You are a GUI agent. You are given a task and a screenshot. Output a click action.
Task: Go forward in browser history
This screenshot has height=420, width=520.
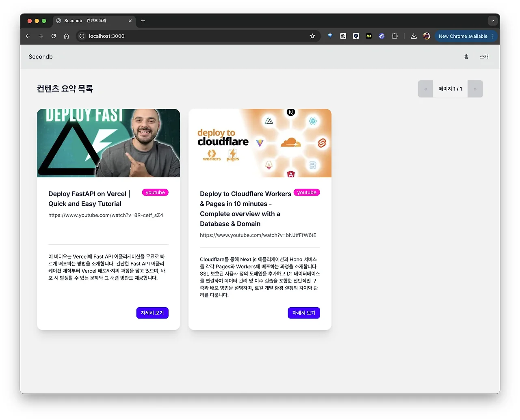(x=41, y=36)
